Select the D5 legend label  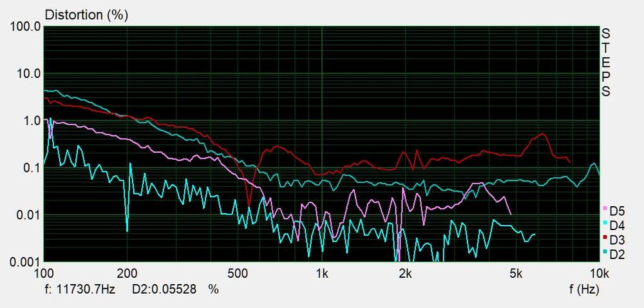[618, 212]
